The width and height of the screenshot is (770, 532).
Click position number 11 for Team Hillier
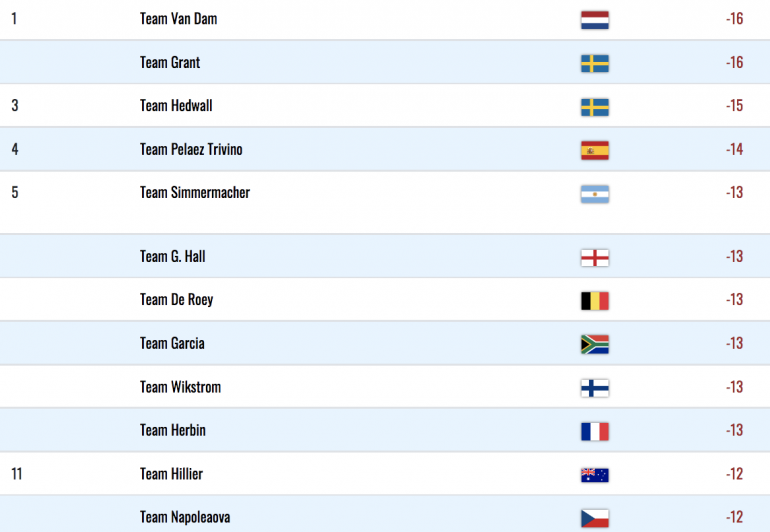[17, 474]
